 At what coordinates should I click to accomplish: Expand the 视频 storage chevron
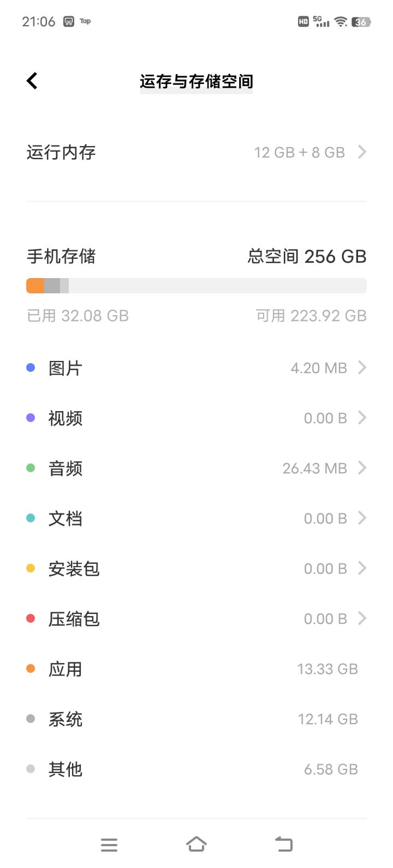(x=361, y=418)
